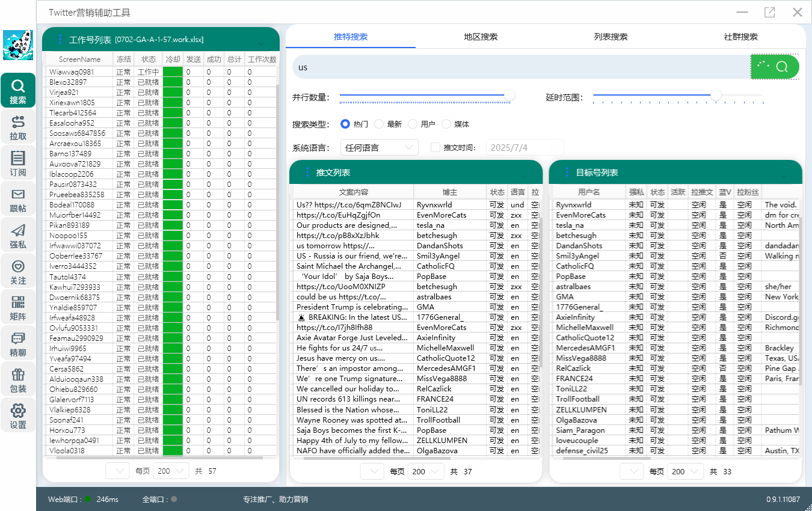Image resolution: width=812 pixels, height=511 pixels.
Task: Open the 推文列表 three-dot menu
Action: coord(307,173)
